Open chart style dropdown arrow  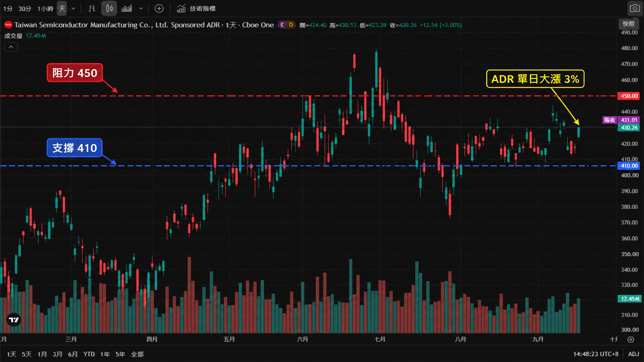point(141,8)
